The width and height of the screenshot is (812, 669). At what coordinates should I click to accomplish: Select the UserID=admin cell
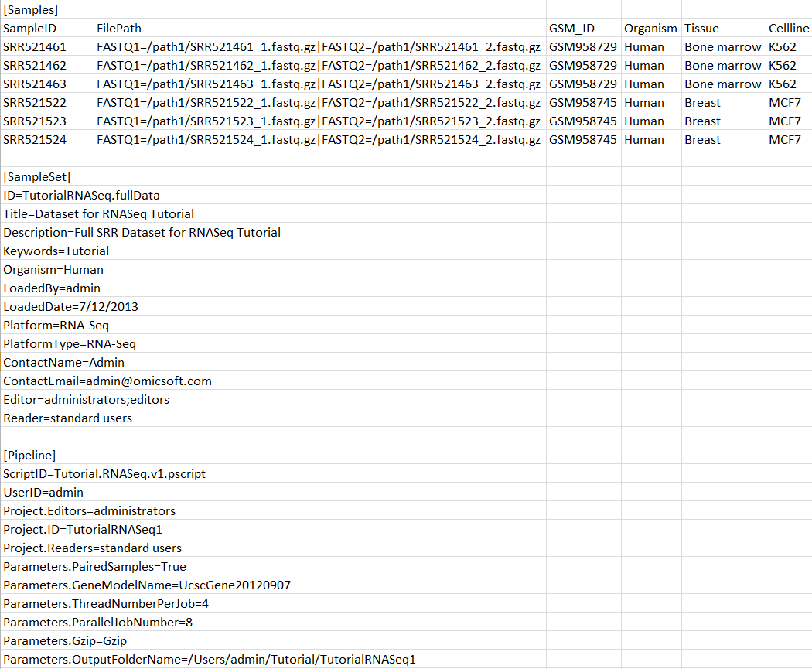47,493
